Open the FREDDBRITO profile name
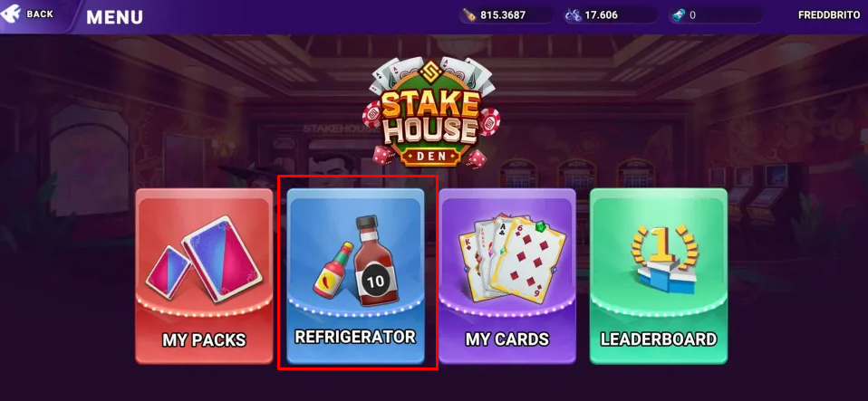 pyautogui.click(x=829, y=15)
